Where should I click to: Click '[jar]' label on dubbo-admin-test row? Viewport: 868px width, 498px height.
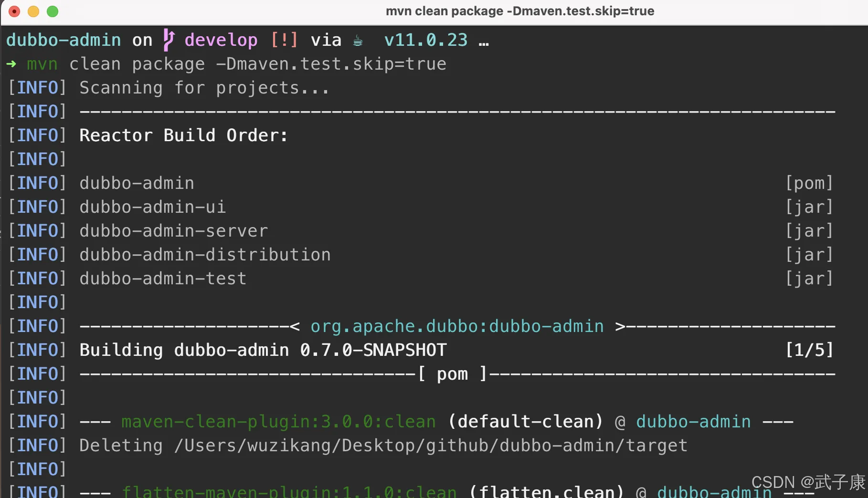[x=810, y=279]
